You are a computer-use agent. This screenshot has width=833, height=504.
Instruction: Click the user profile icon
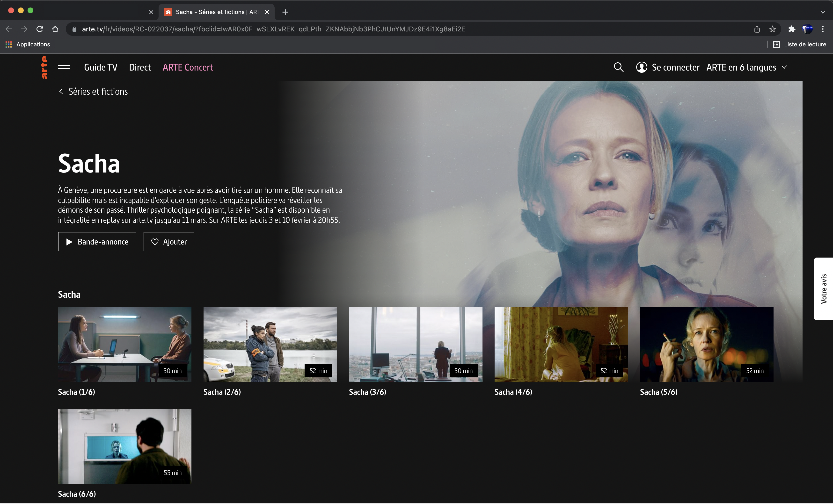click(641, 67)
